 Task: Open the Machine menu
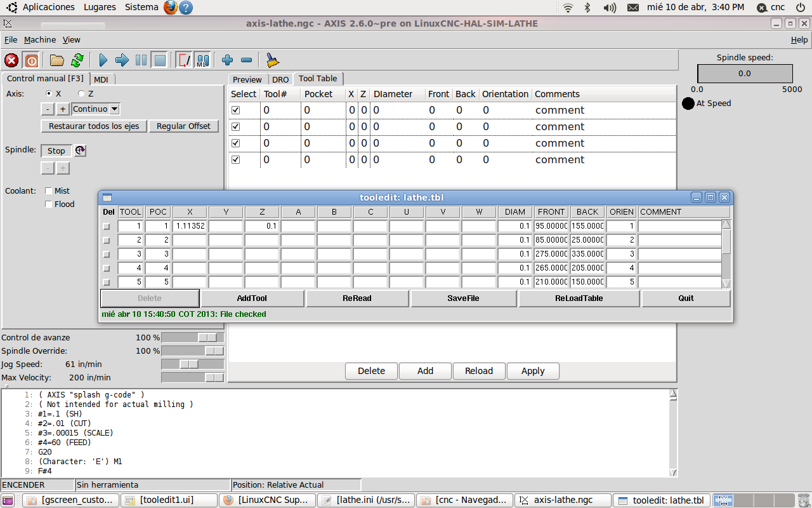click(40, 39)
